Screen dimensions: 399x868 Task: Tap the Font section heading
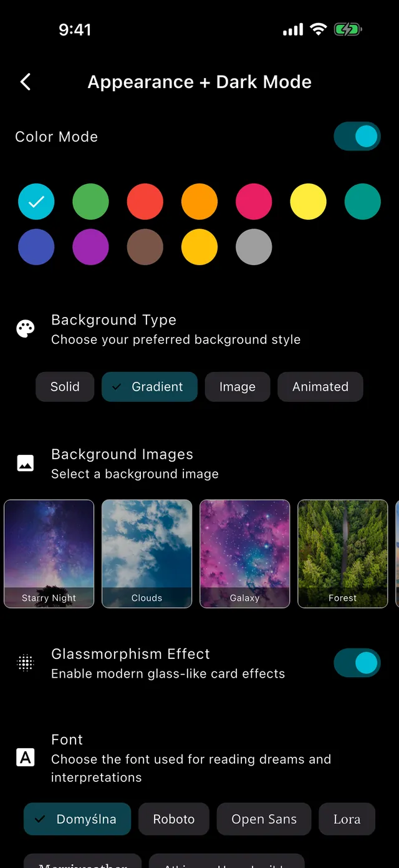pyautogui.click(x=67, y=739)
